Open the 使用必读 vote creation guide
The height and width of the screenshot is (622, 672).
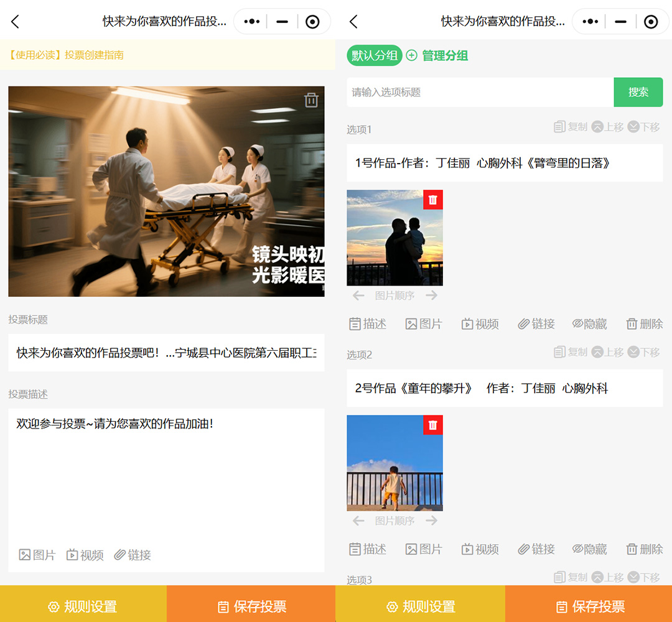[x=66, y=55]
